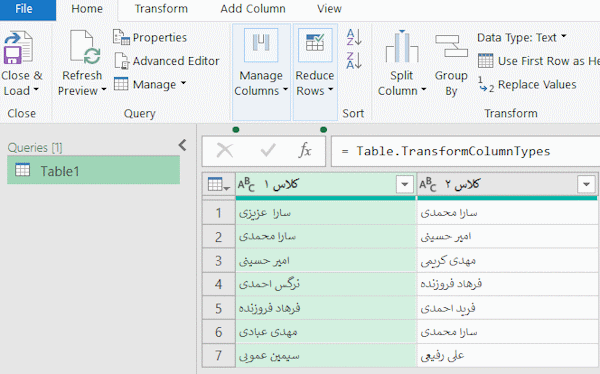
Task: Click cell مهدی عبادی
Action: click(326, 332)
